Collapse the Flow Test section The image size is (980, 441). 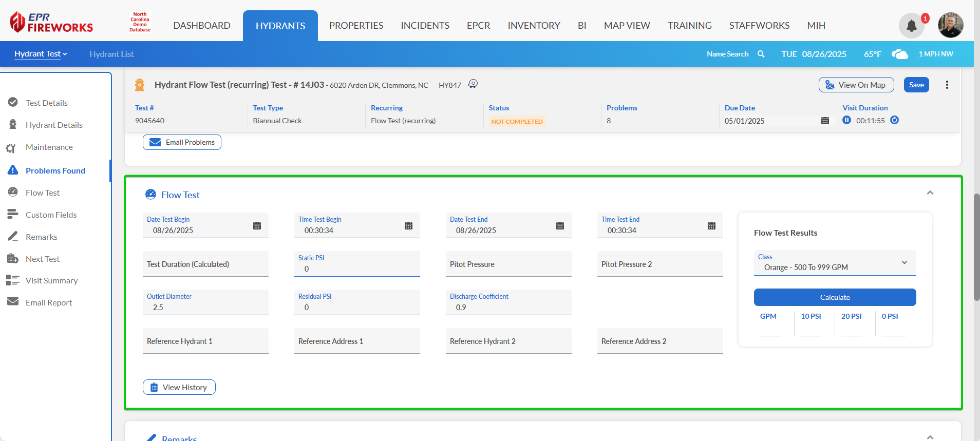930,193
